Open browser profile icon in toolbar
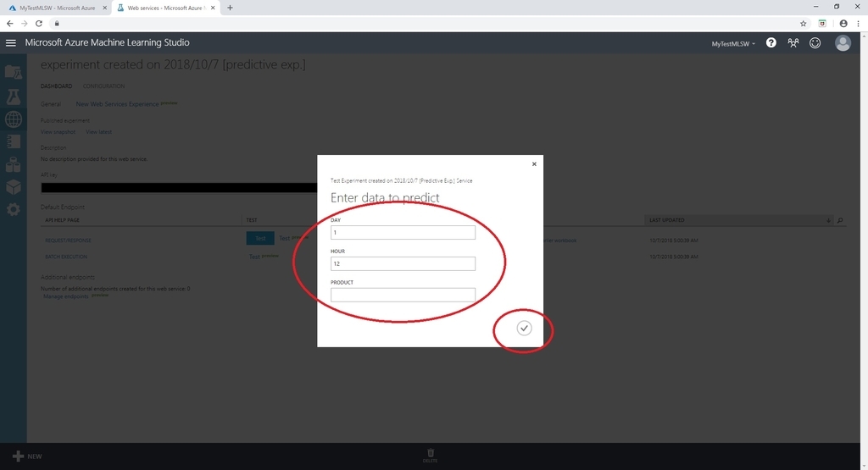The width and height of the screenshot is (868, 470). coord(843,23)
